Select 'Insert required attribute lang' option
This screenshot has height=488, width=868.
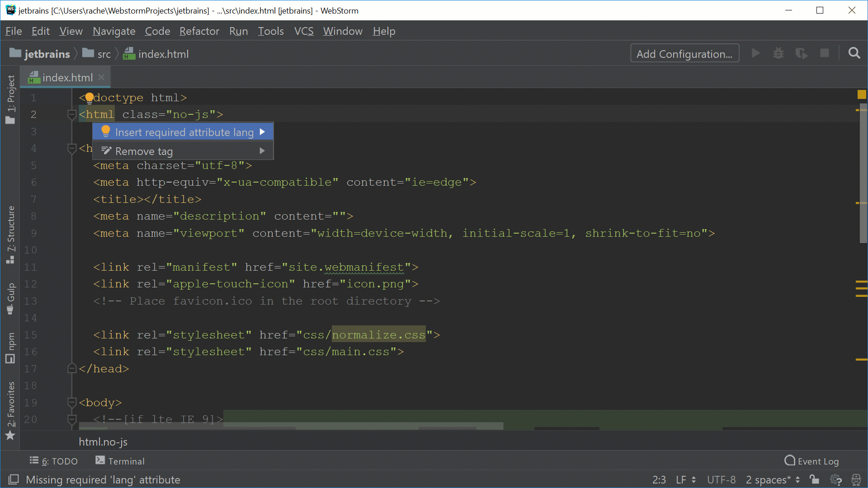[184, 131]
